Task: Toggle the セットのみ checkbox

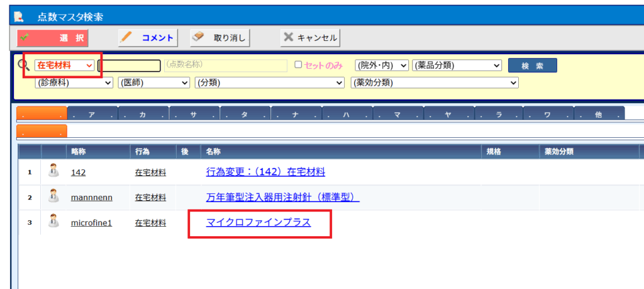Action: coord(299,65)
